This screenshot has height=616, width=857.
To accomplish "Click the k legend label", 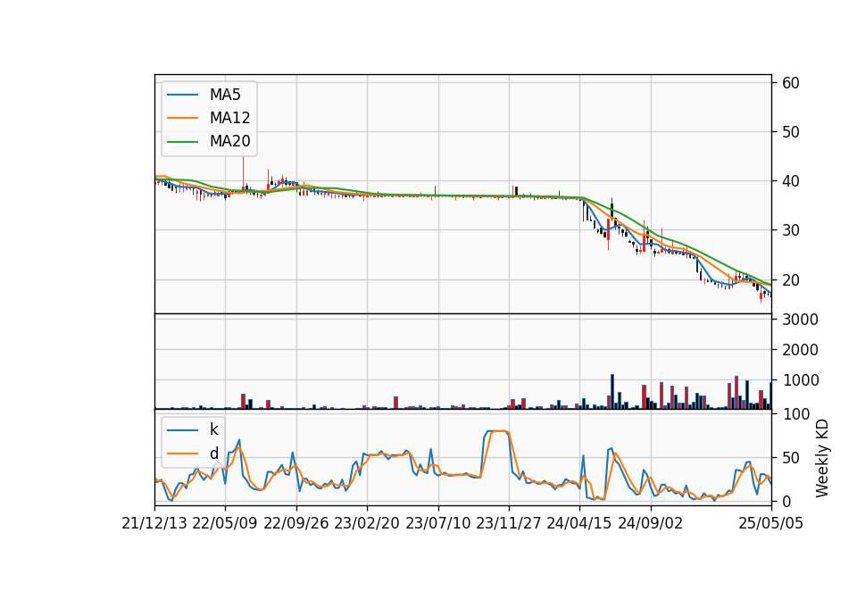I will click(x=213, y=429).
